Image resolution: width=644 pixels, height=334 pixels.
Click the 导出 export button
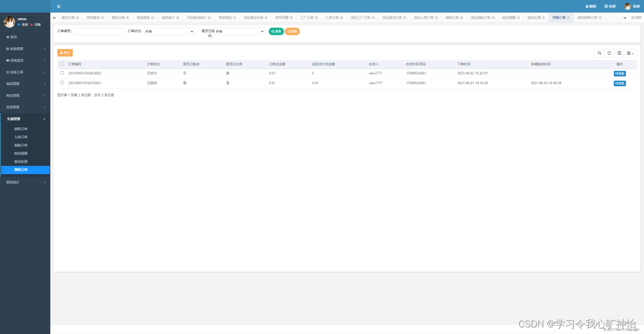(65, 53)
